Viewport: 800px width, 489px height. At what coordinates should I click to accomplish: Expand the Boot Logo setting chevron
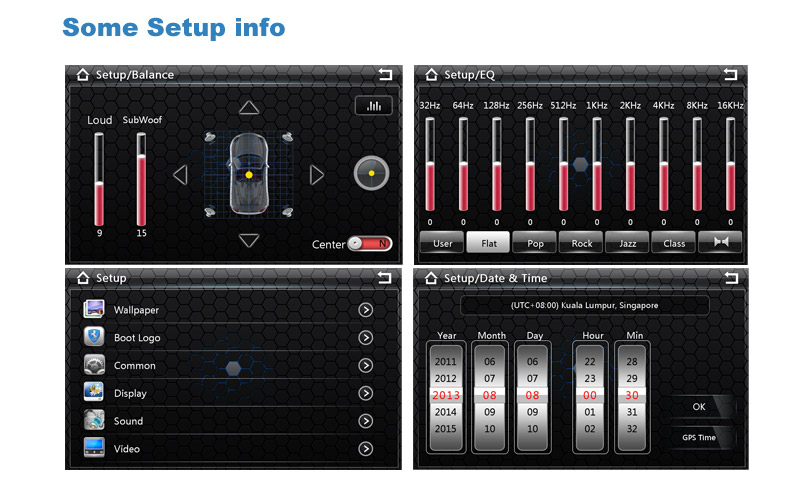[x=366, y=338]
